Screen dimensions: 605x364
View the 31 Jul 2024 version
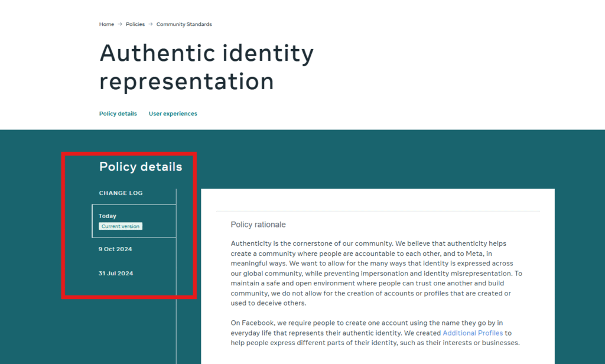[116, 274]
